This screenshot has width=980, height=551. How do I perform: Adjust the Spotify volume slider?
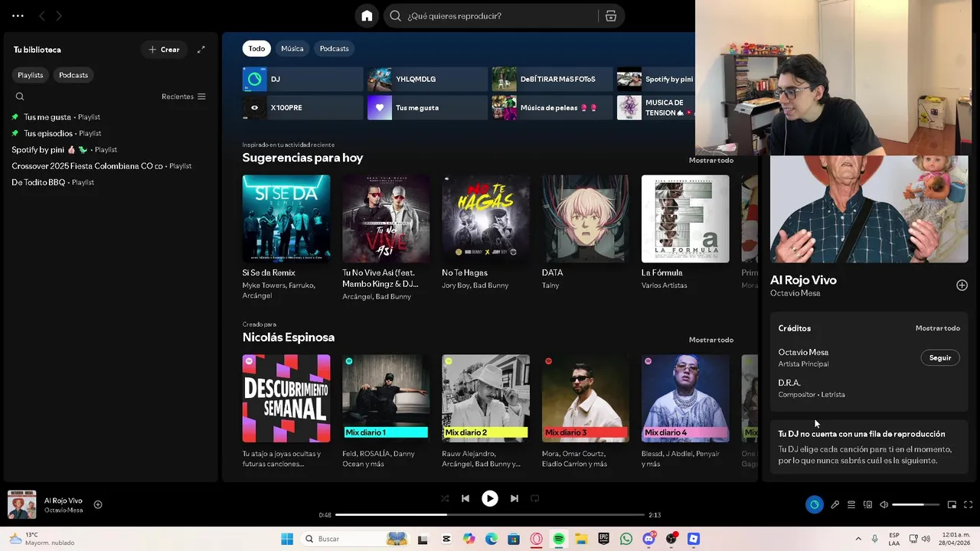tap(916, 505)
